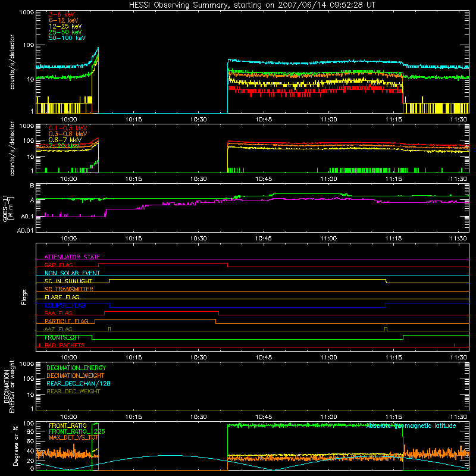This screenshot has height=476, width=476.
Task: Select the red 3-6 keV legend label
Action: 62,14
